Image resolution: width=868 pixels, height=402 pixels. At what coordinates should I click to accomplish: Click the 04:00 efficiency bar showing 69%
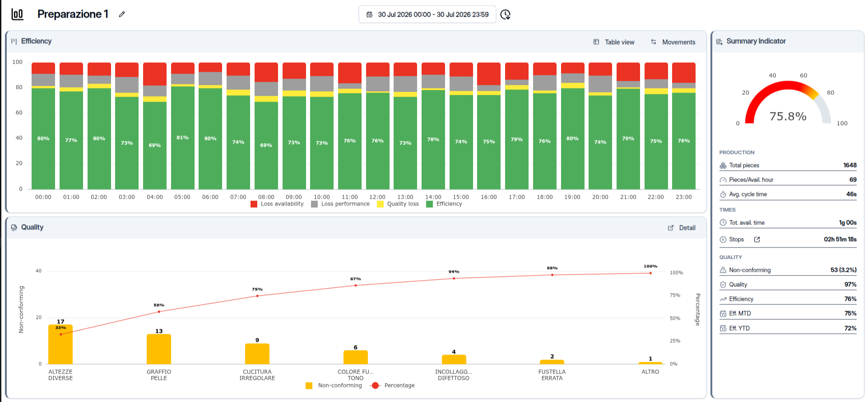155,145
